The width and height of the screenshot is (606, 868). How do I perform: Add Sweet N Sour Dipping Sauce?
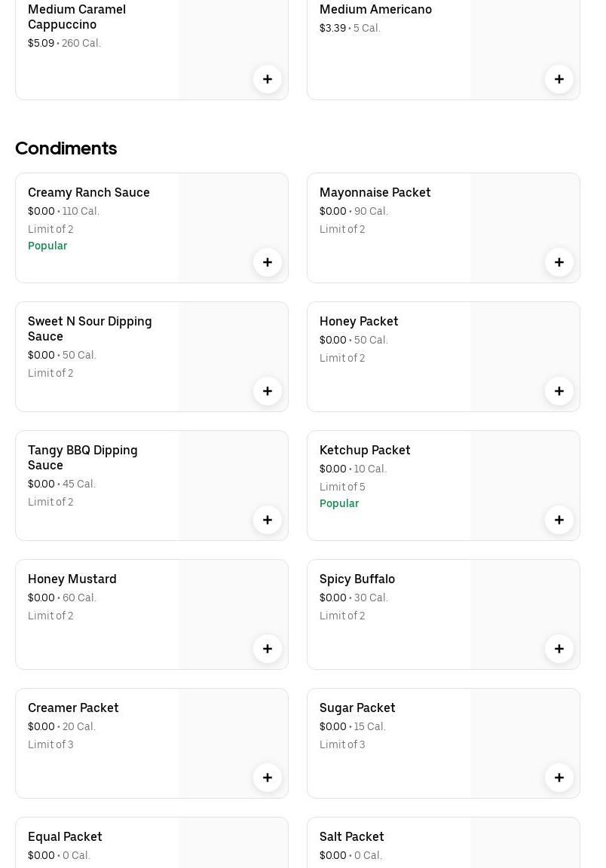268,391
